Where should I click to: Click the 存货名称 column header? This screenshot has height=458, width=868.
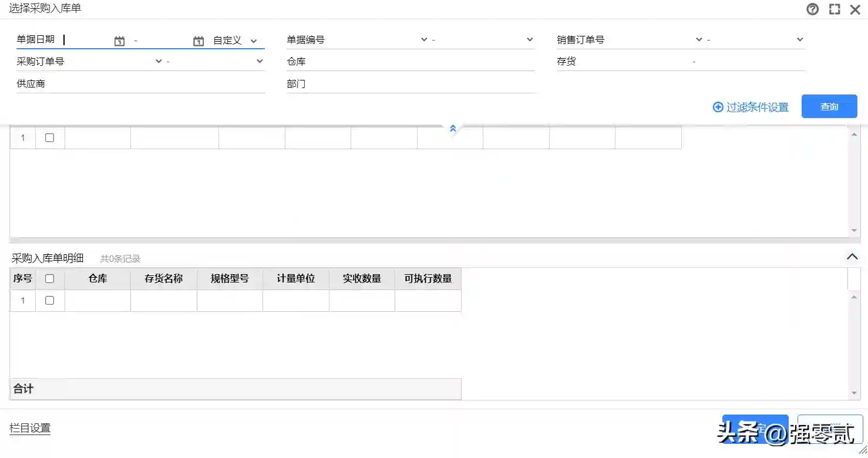(163, 279)
